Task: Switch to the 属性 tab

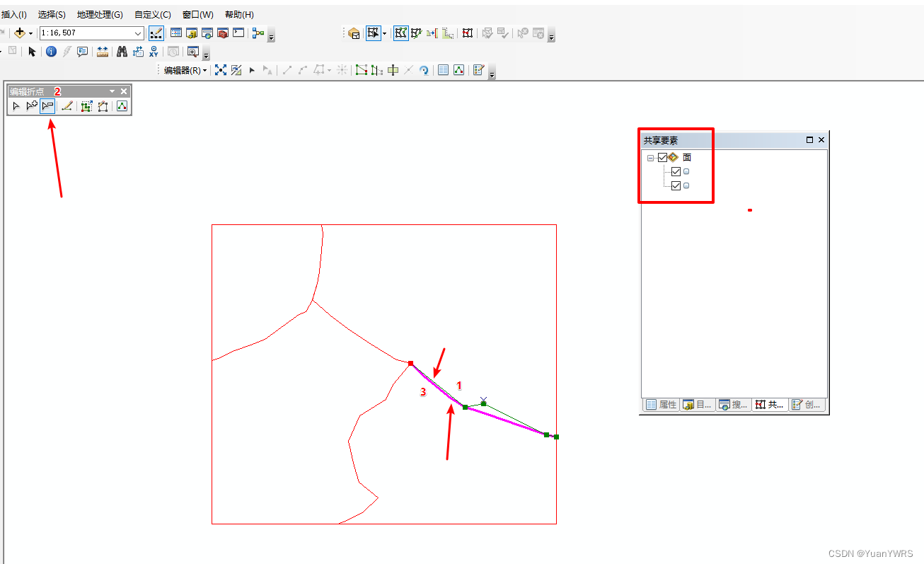Action: point(661,405)
